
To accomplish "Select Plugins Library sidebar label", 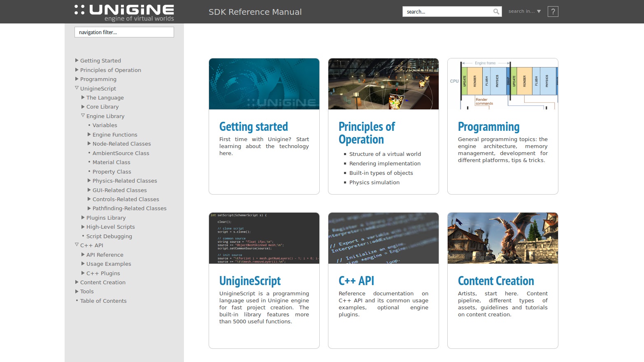I will (x=106, y=218).
